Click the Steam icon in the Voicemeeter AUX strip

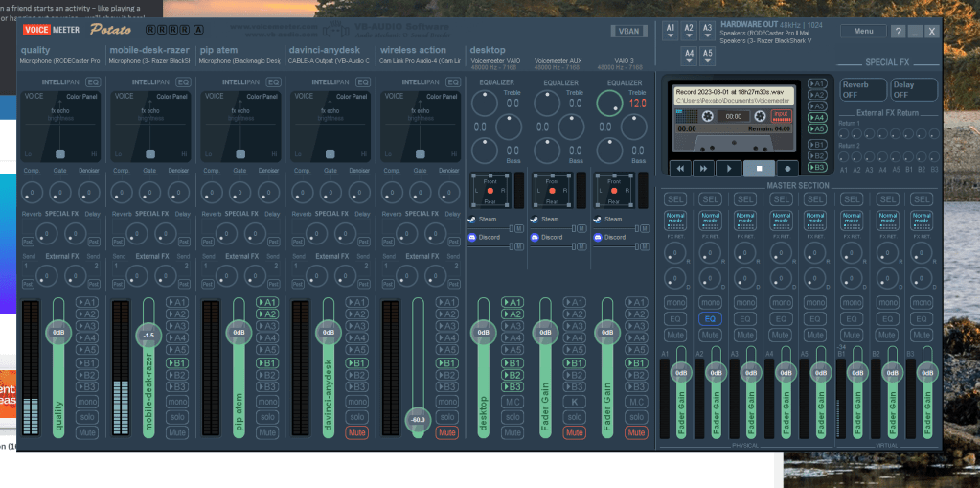(x=536, y=220)
